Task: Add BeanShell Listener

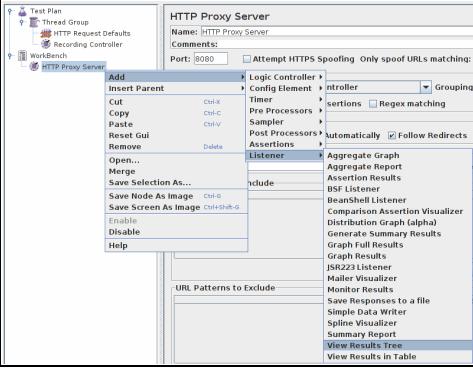Action: click(x=398, y=200)
